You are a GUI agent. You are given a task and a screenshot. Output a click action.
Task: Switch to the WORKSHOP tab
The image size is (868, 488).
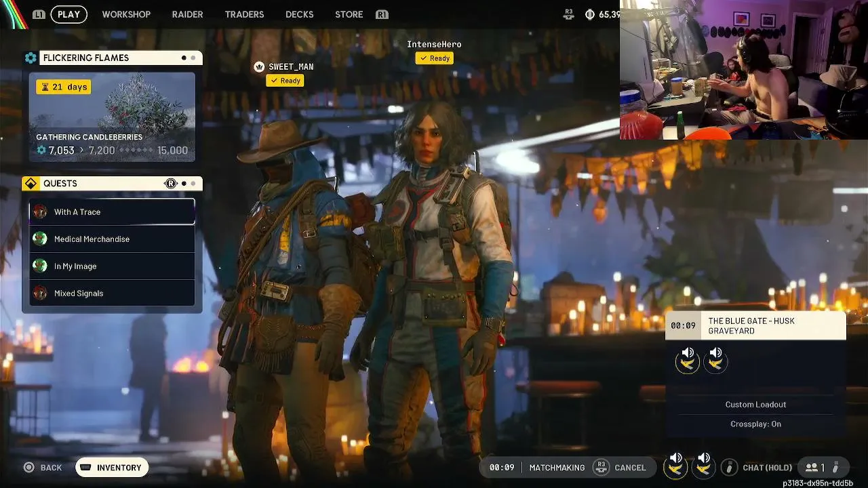tap(126, 14)
